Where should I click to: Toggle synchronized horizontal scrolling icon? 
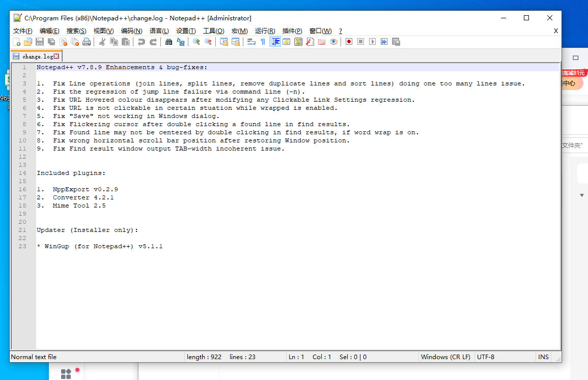pos(236,42)
